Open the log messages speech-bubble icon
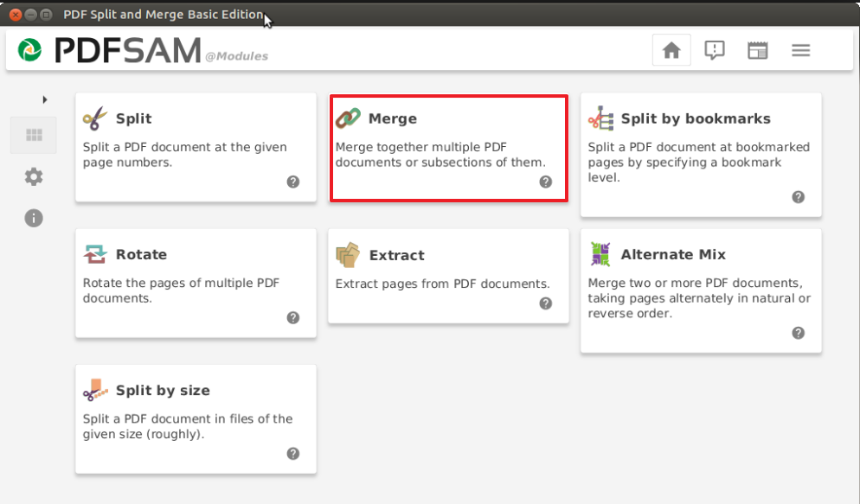The width and height of the screenshot is (860, 504). (x=714, y=50)
